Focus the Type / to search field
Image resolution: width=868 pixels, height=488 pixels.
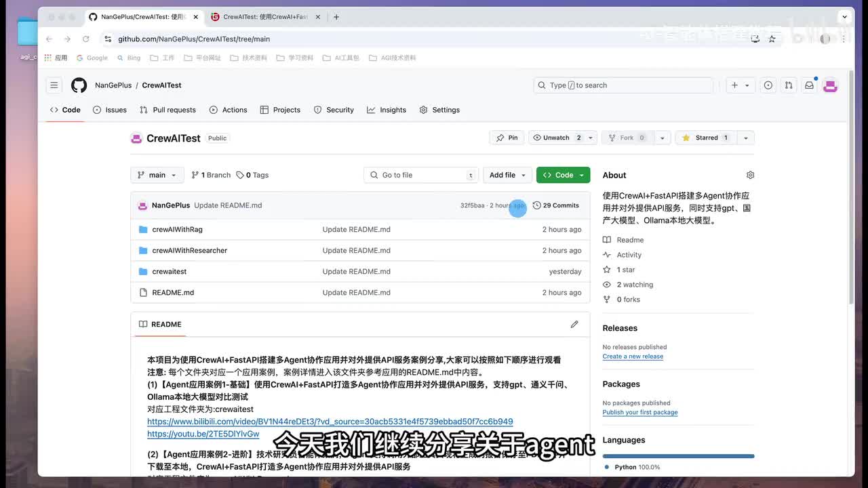(x=623, y=85)
